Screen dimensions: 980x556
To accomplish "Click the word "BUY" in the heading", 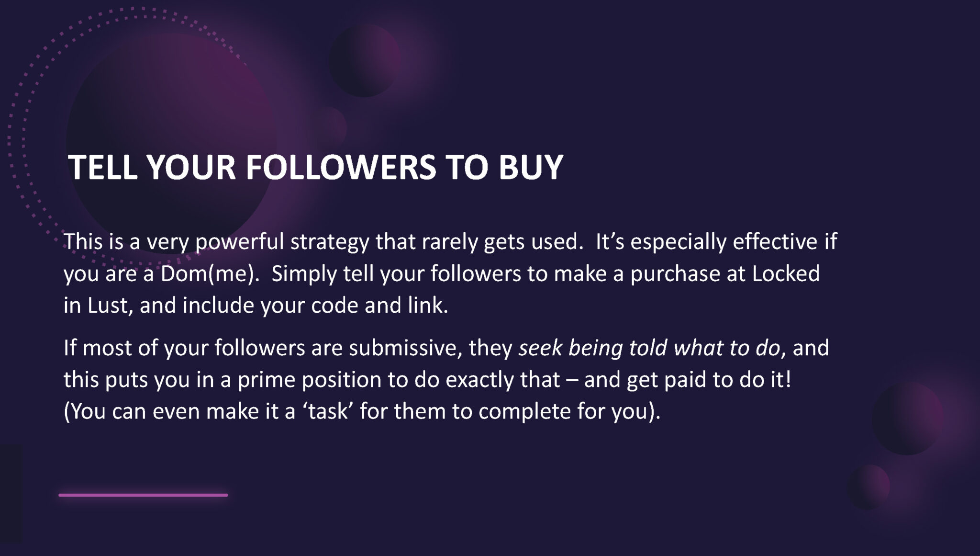I will [530, 167].
